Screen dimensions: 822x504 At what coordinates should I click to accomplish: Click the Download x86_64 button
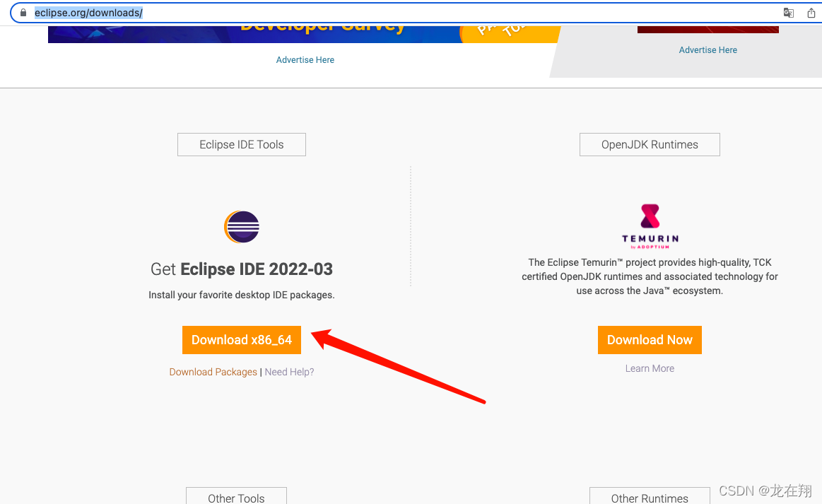click(242, 340)
